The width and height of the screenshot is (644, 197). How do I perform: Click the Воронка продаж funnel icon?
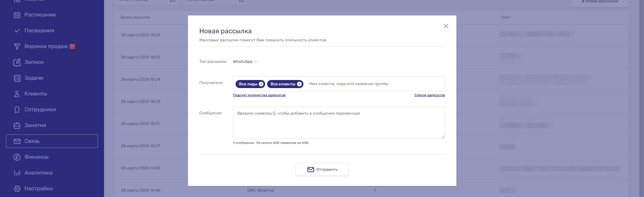[17, 46]
